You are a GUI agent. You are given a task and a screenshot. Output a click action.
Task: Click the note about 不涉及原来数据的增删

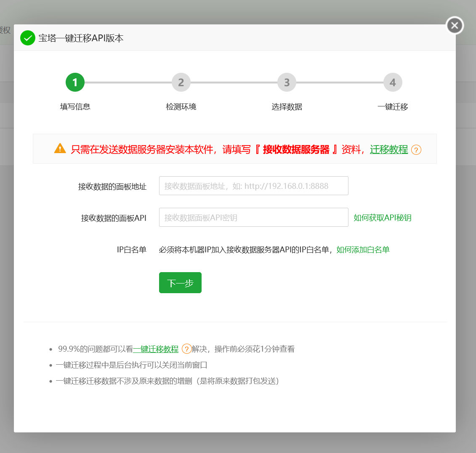[167, 381]
